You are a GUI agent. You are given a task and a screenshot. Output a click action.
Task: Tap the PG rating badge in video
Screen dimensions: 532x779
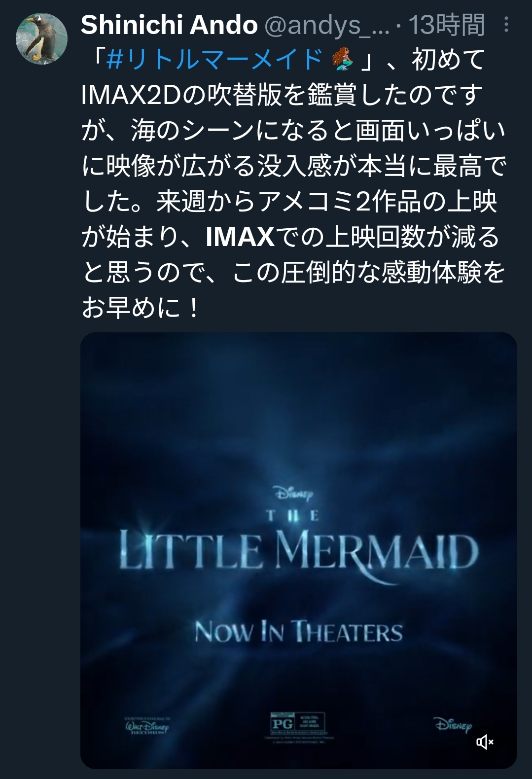pyautogui.click(x=282, y=724)
